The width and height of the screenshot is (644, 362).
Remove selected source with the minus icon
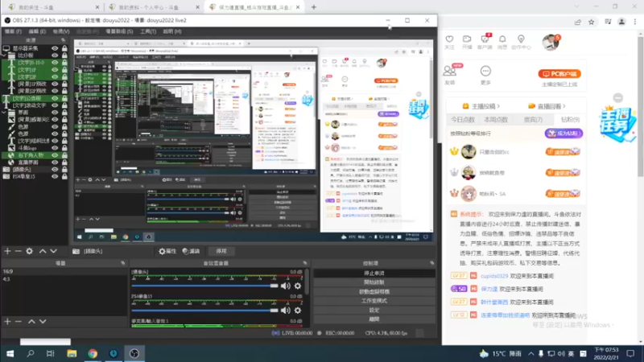click(18, 251)
